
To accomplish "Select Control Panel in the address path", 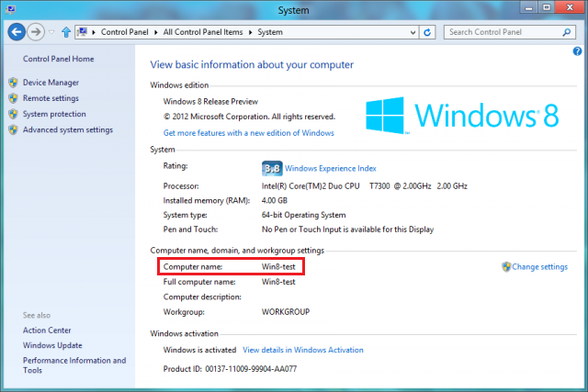I will click(125, 32).
